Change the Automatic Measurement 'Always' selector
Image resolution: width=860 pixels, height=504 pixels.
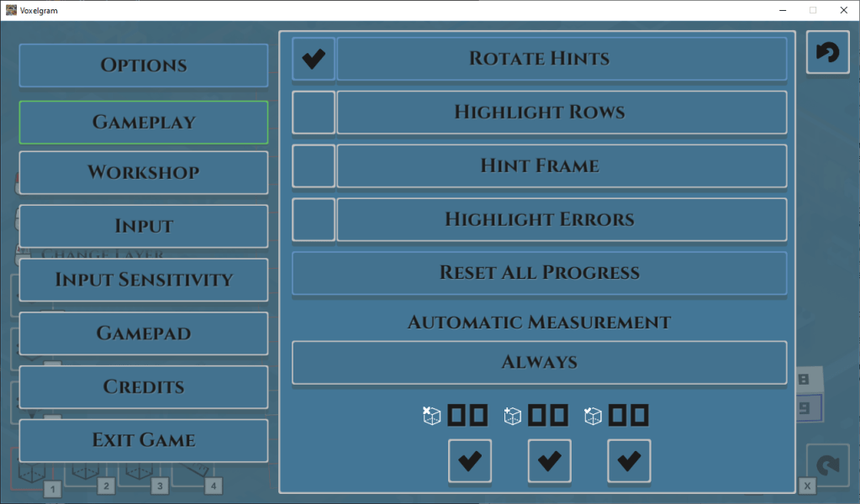pyautogui.click(x=539, y=362)
